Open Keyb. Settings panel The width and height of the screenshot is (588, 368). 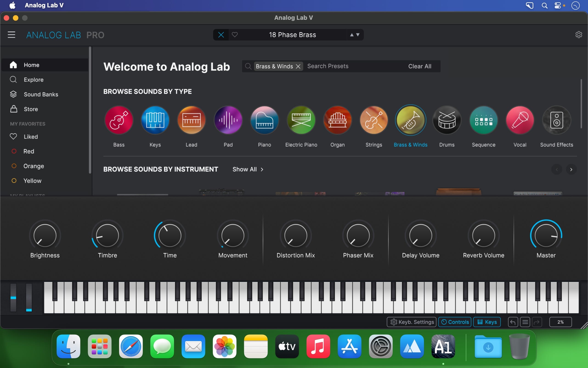(x=412, y=322)
